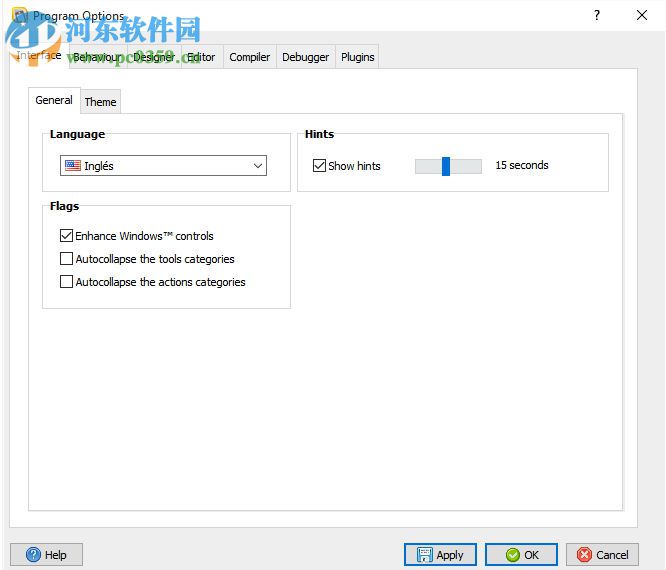Click the US flag icon in language box
This screenshot has width=666, height=570.
point(73,166)
